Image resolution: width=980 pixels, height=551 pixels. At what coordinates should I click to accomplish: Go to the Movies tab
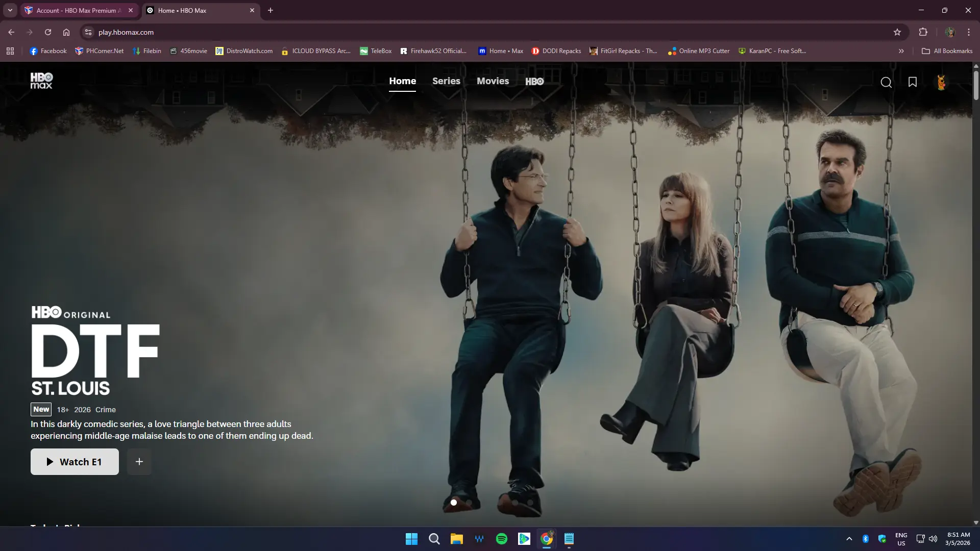click(493, 81)
